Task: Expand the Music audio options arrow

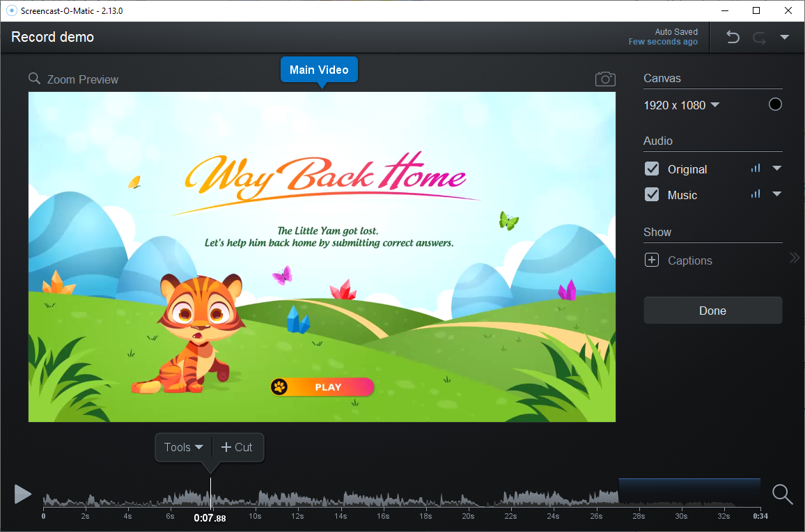Action: pyautogui.click(x=776, y=194)
